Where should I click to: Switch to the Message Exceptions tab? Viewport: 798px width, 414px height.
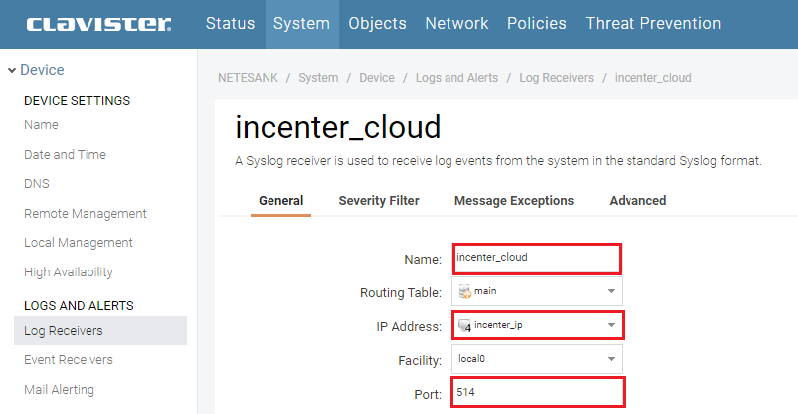click(513, 200)
